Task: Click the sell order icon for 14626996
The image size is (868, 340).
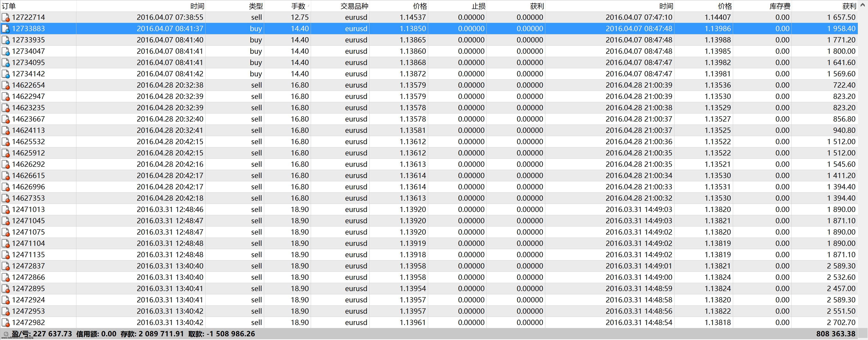Action: (6, 187)
